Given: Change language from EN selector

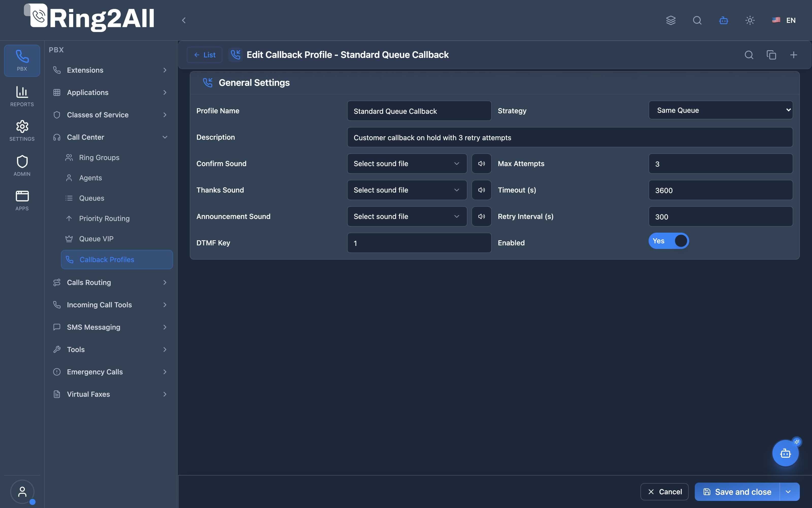Looking at the screenshot, I should coord(784,20).
